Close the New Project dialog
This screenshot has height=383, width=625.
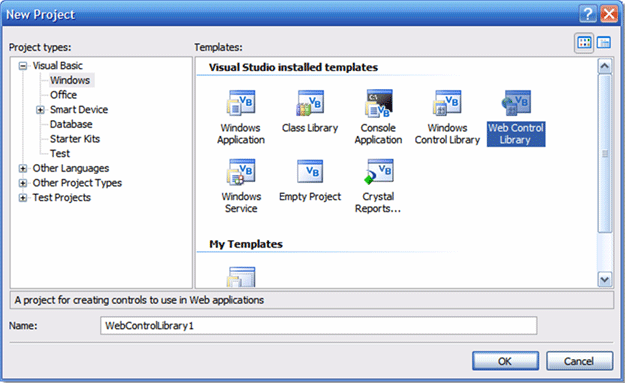(x=609, y=14)
